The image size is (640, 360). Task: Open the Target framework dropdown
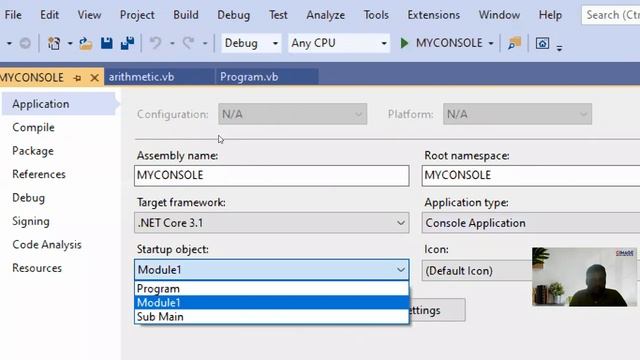(x=271, y=223)
